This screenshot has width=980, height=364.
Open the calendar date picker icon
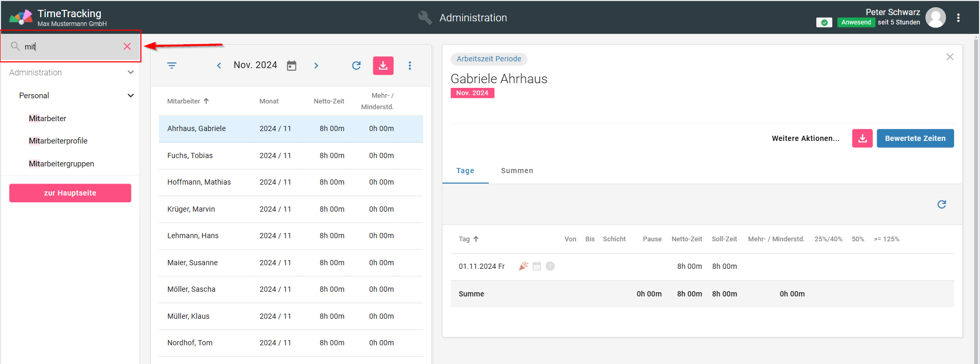[x=292, y=66]
